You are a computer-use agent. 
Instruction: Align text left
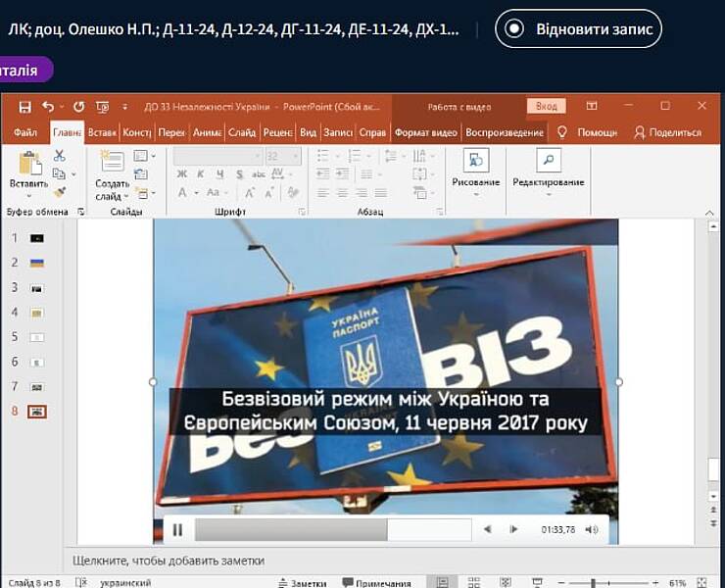coord(322,192)
